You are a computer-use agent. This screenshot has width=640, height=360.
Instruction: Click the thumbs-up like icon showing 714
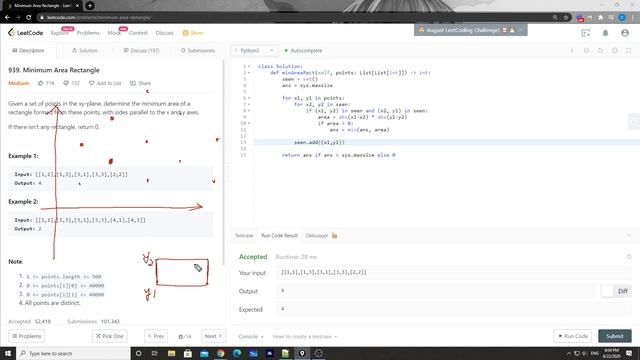pos(40,83)
